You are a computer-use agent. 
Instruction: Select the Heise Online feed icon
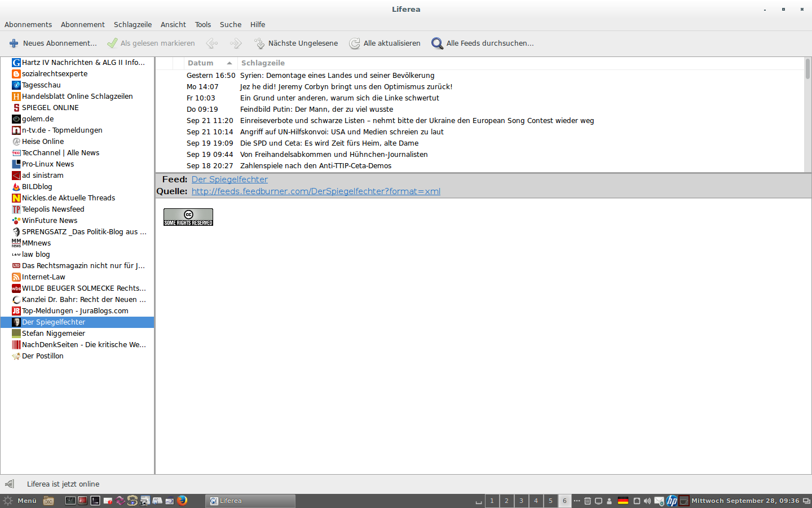(x=16, y=142)
